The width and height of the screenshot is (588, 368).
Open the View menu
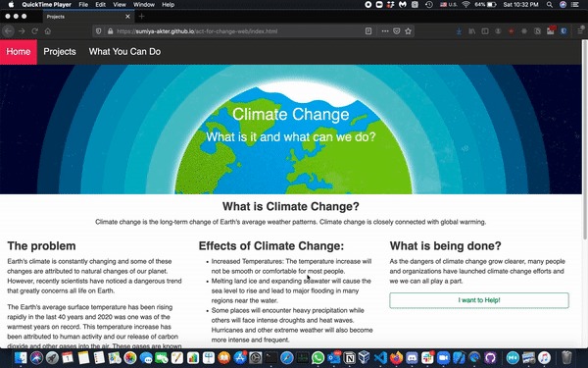[120, 5]
